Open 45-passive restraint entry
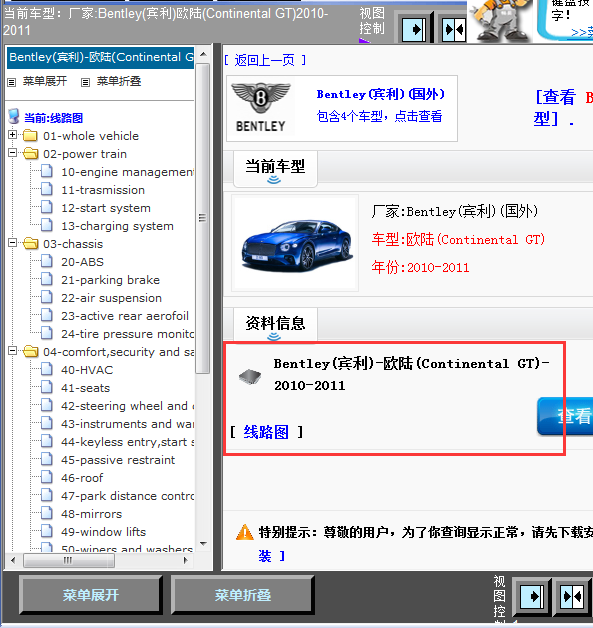This screenshot has height=628, width=593. point(118,460)
